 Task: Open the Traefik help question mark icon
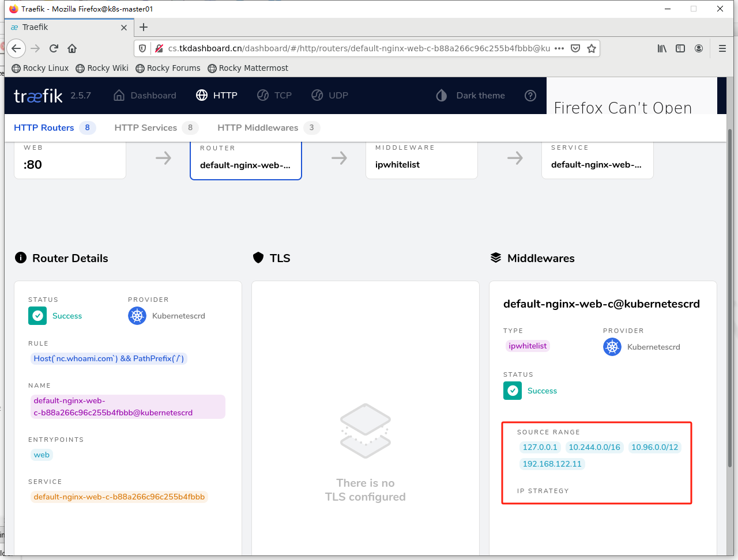pos(530,96)
